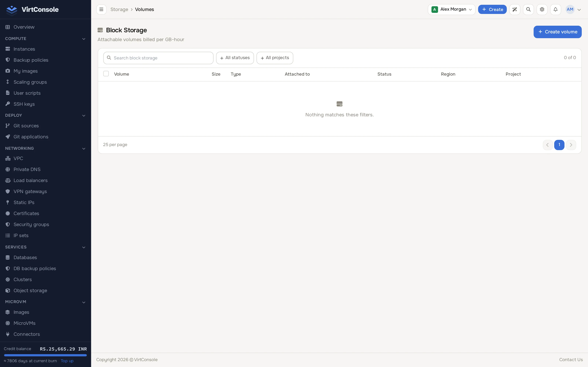Screen dimensions: 588x367
Task: Click the Object storage cube icon
Action: pos(8,290)
